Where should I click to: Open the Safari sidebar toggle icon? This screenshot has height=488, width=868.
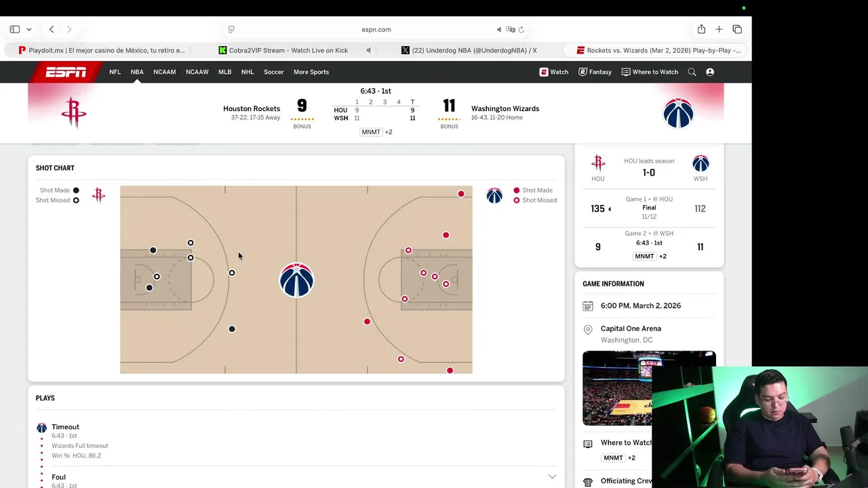pyautogui.click(x=14, y=29)
